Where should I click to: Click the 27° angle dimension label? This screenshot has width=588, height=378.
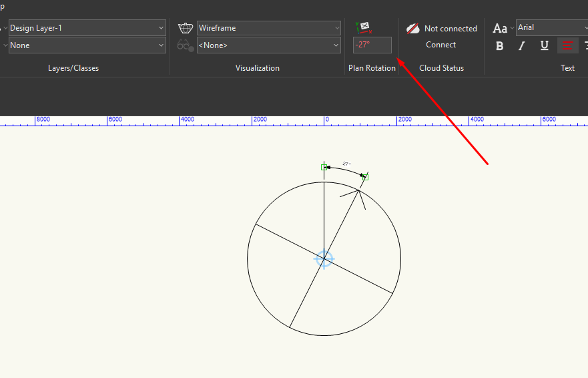click(346, 164)
